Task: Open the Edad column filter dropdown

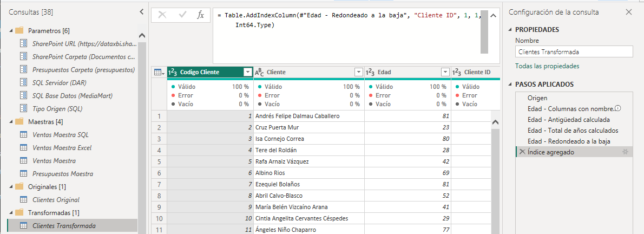Action: pyautogui.click(x=445, y=72)
